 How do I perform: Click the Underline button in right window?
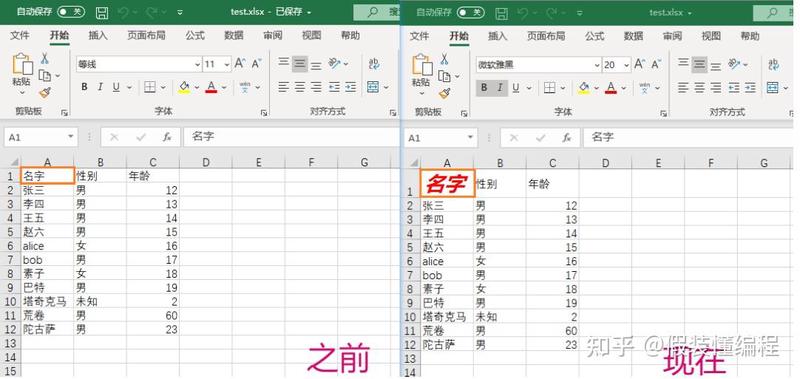click(x=515, y=88)
